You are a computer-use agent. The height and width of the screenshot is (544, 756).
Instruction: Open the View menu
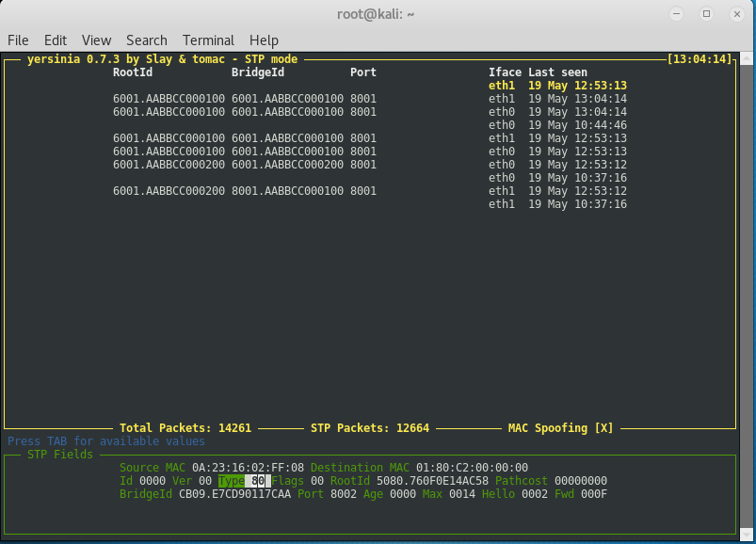pos(96,40)
